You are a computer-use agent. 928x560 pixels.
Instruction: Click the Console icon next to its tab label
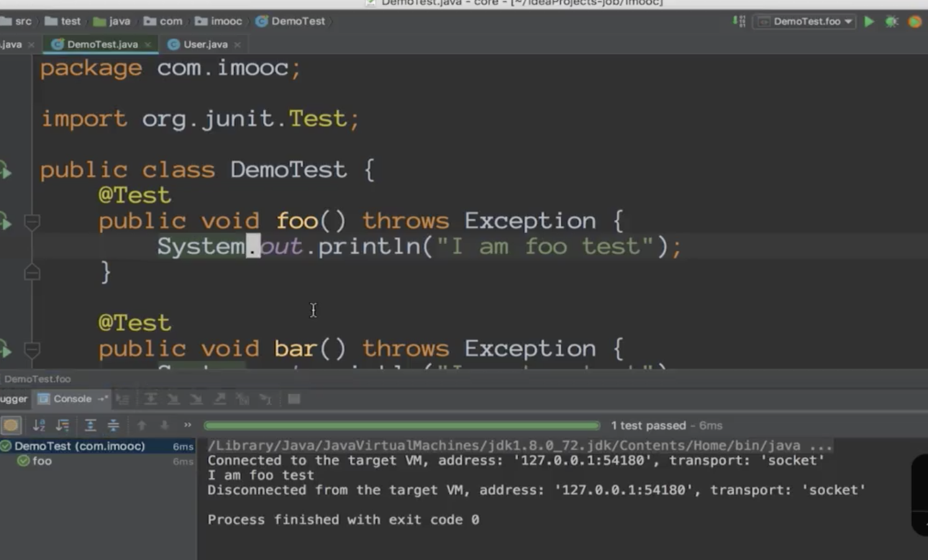click(x=43, y=399)
